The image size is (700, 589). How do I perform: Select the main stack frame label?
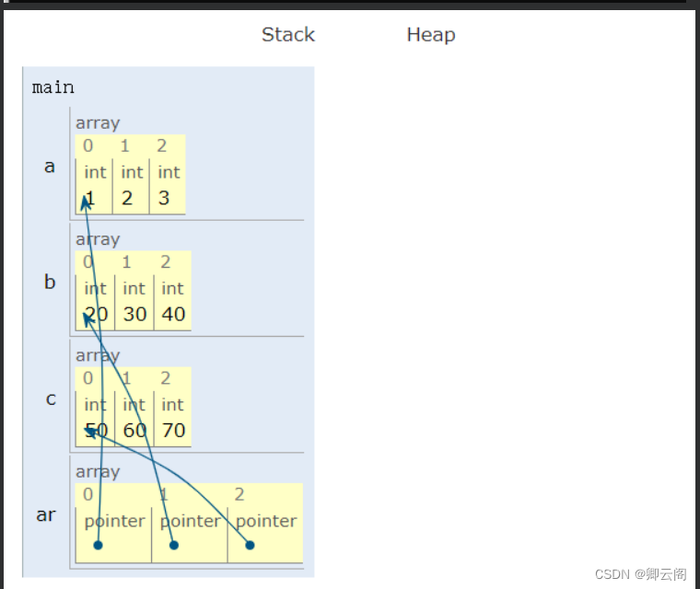[x=52, y=87]
